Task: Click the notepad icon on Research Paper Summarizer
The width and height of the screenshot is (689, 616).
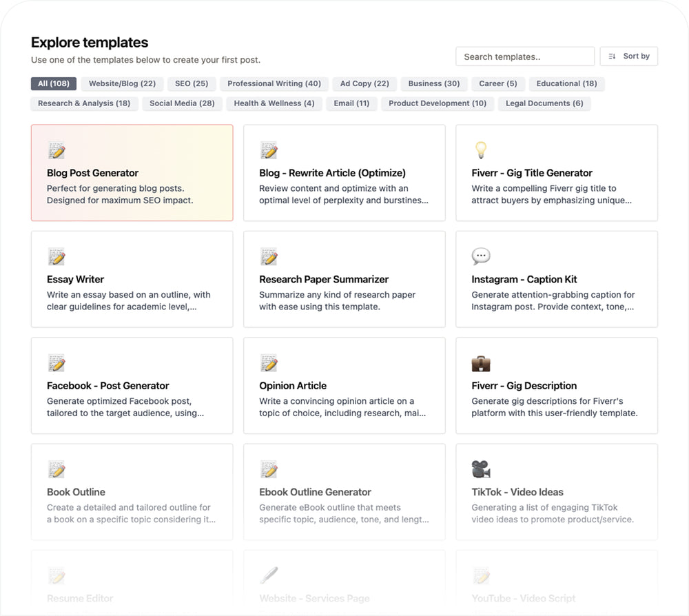Action: pos(269,257)
